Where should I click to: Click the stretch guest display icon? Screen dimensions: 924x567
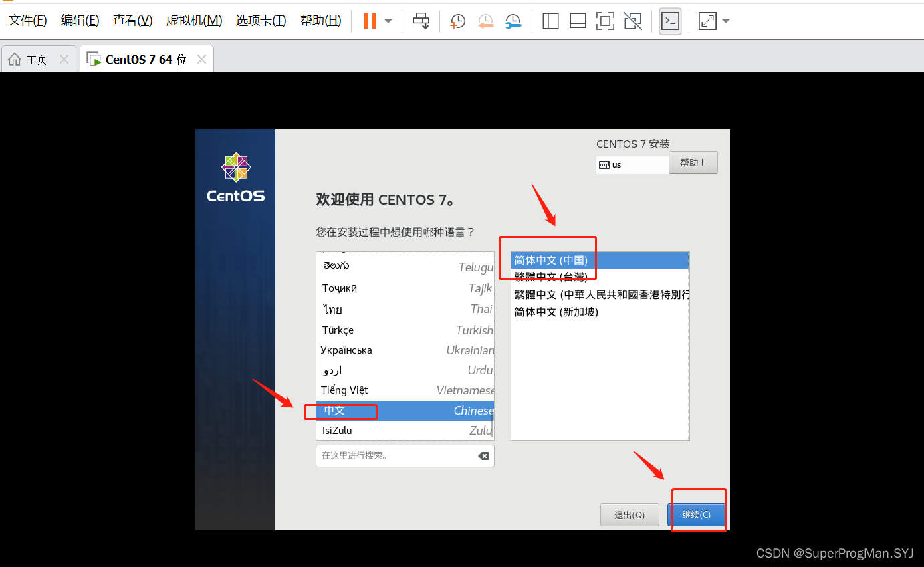(707, 21)
